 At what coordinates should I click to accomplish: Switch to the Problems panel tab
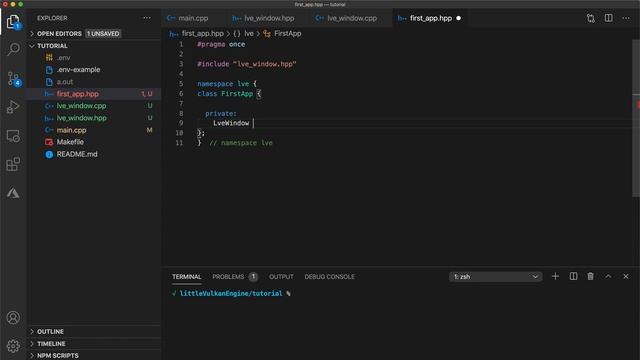click(235, 277)
